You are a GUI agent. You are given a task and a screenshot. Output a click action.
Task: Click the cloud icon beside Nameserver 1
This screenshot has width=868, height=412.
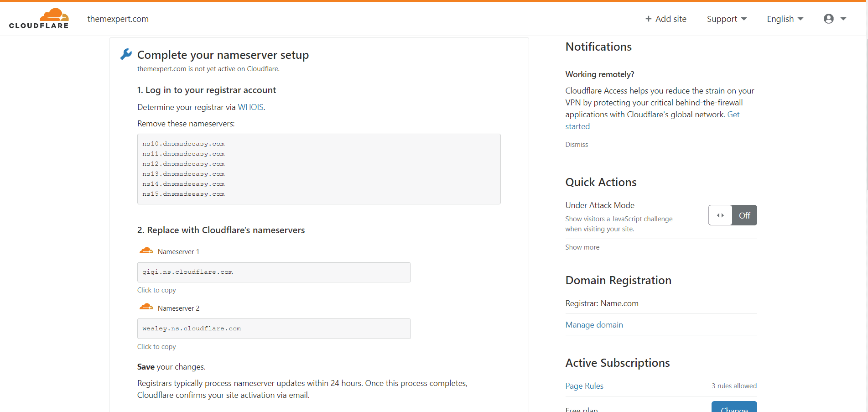[x=146, y=250]
